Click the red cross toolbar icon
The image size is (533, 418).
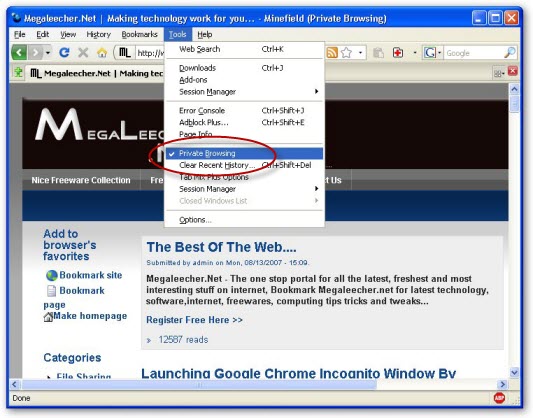coord(397,53)
